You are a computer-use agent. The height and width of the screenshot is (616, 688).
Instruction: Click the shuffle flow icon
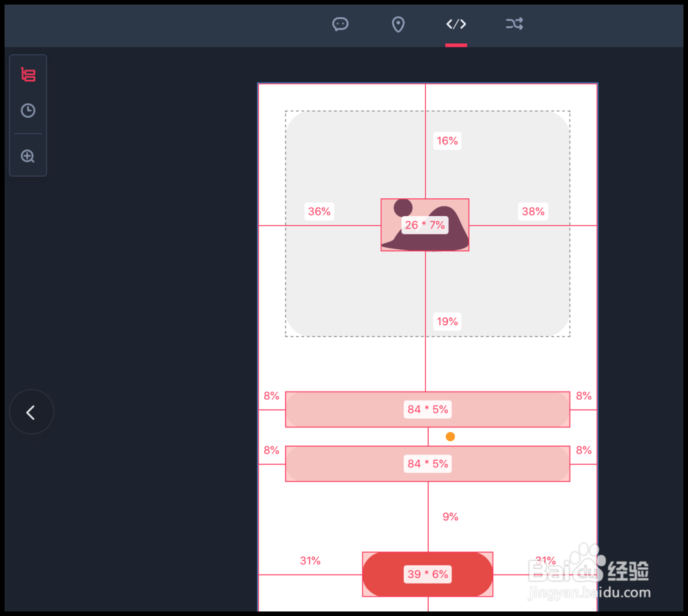click(x=514, y=24)
